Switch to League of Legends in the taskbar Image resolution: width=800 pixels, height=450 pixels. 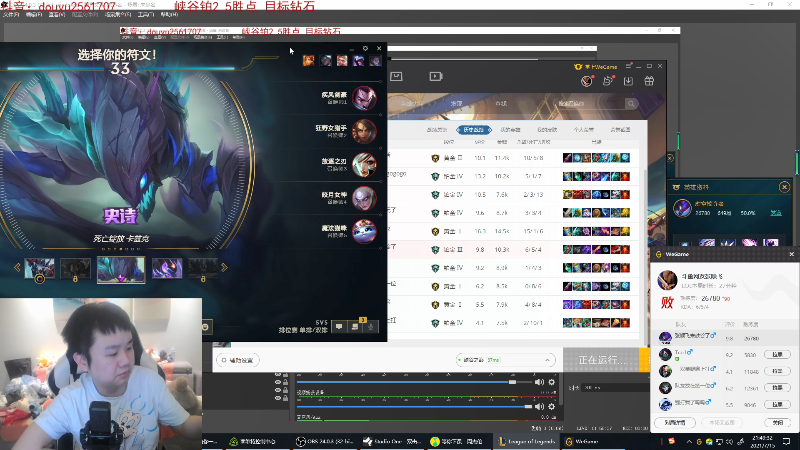pos(526,441)
